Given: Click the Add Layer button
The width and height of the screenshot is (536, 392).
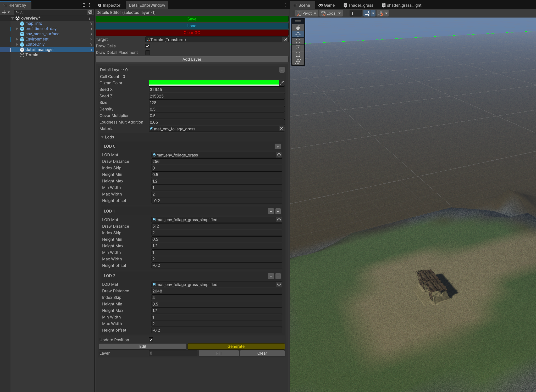Looking at the screenshot, I should [192, 59].
